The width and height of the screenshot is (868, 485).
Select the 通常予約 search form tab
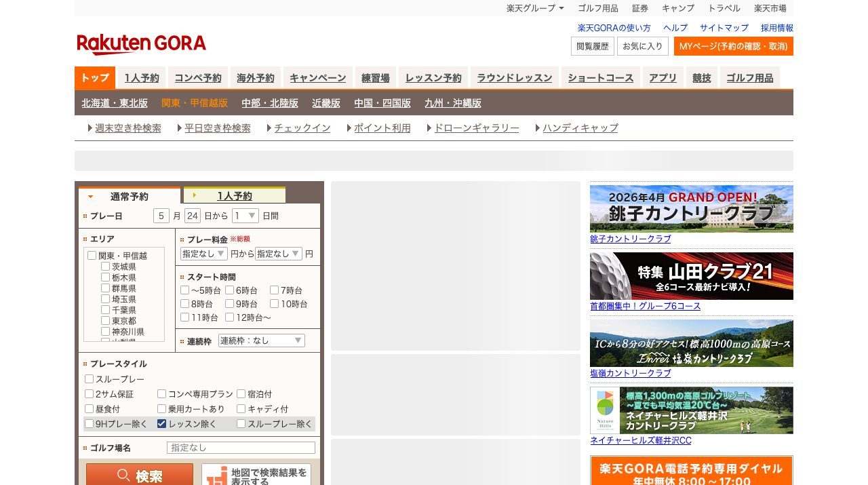pos(130,196)
